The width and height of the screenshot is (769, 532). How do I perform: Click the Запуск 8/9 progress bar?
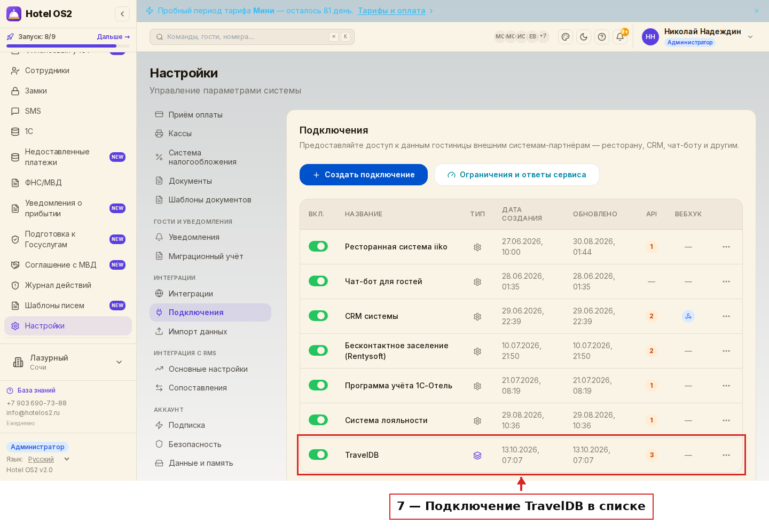68,46
